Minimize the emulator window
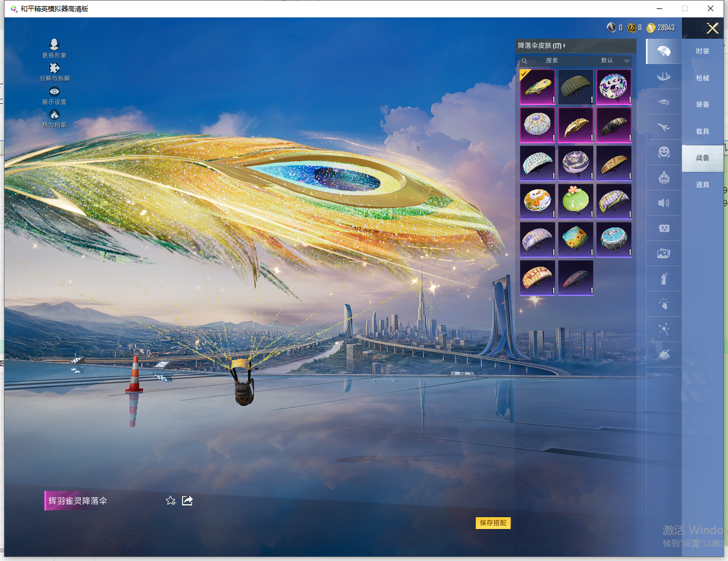728x561 pixels. (x=659, y=8)
